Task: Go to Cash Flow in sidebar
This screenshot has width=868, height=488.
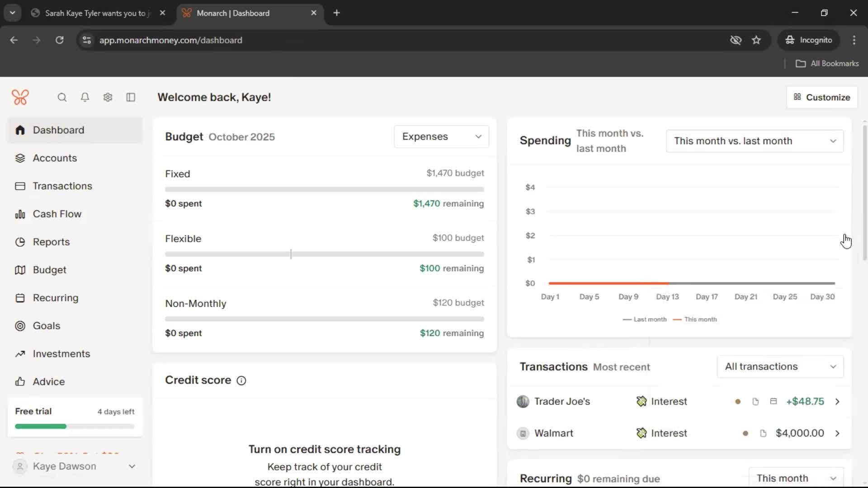Action: click(x=57, y=214)
